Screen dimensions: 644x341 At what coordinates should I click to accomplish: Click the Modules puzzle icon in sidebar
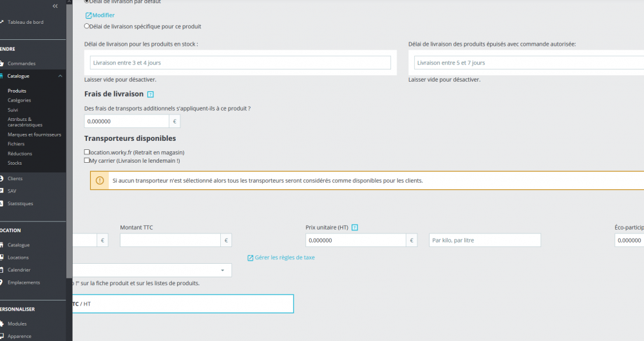[x=2, y=324]
